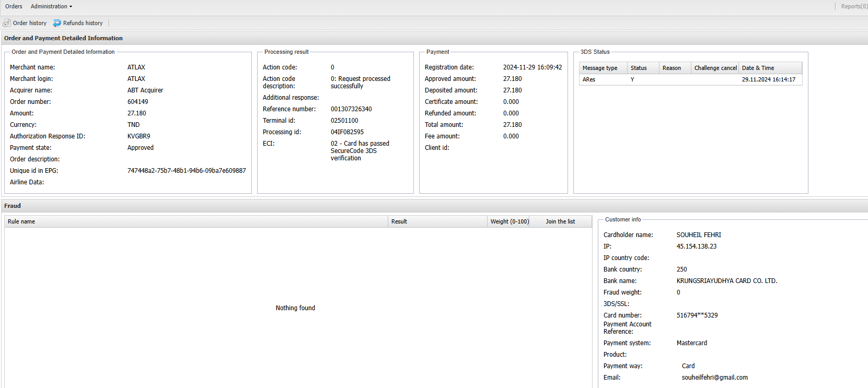The image size is (868, 388).
Task: Click the Weight (0-100) column header
Action: [x=509, y=221]
